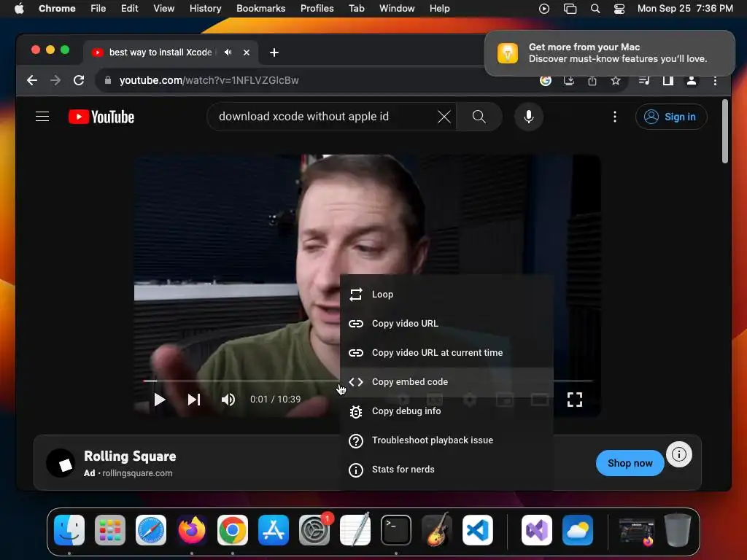Open Launchpad from the Dock
This screenshot has width=747, height=560.
point(110,530)
